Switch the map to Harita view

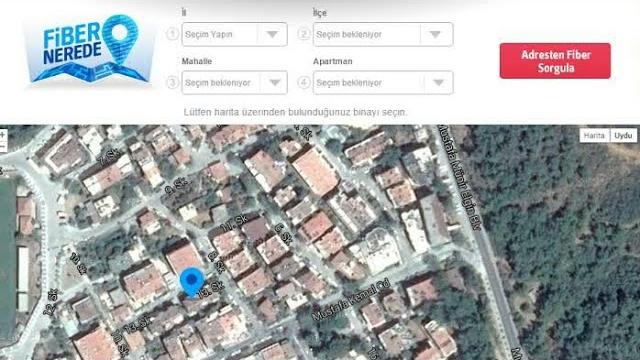594,136
